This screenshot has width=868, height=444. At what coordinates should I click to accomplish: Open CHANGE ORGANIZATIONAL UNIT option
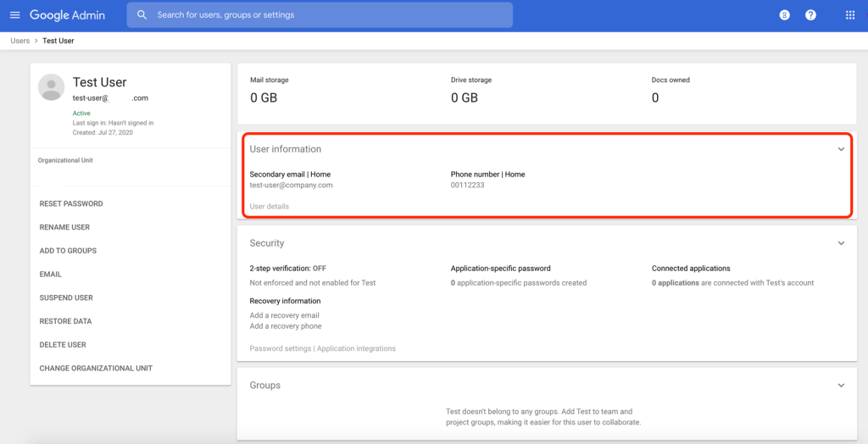coord(96,369)
